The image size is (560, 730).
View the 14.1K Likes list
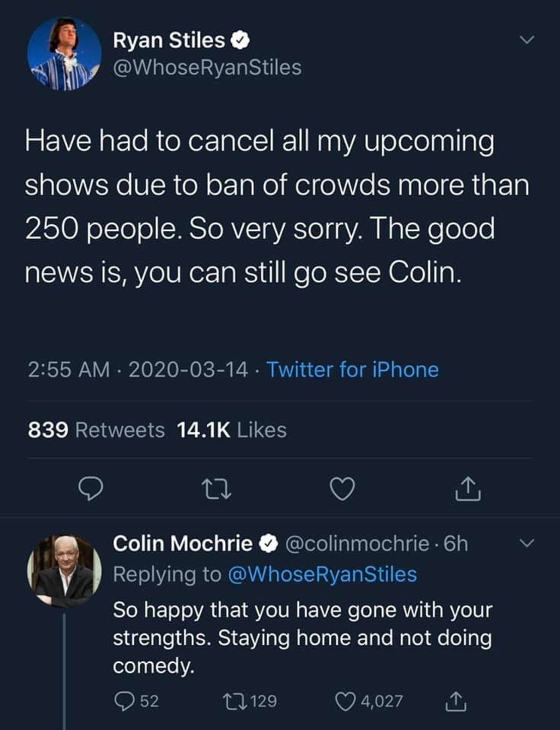coord(231,430)
